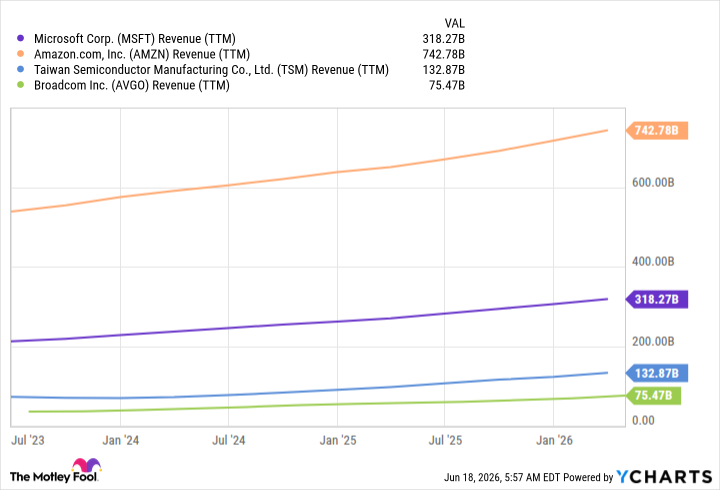Select Taiwan Semiconductor (TSM) Revenue legend text
Image resolution: width=720 pixels, height=490 pixels.
(x=211, y=70)
